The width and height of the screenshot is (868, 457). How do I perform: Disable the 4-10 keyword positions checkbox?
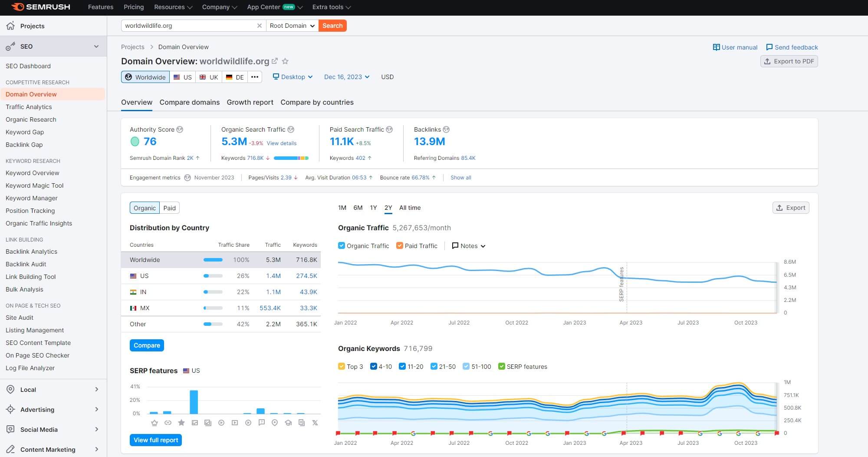[373, 366]
